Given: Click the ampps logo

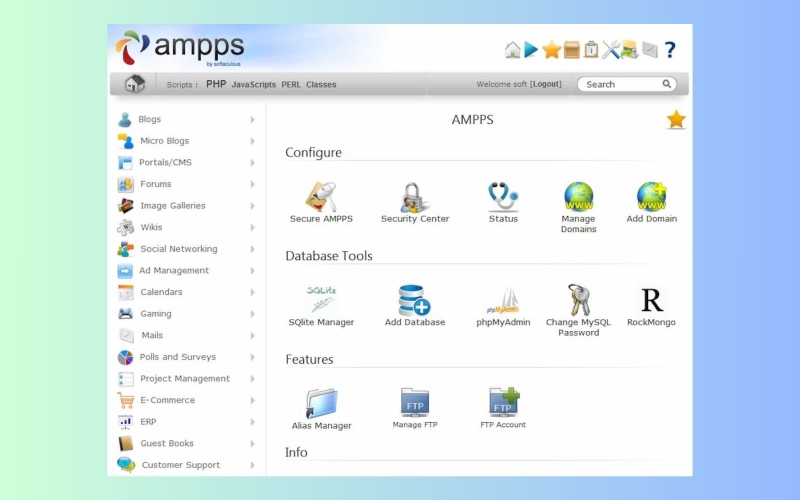Looking at the screenshot, I should click(180, 48).
